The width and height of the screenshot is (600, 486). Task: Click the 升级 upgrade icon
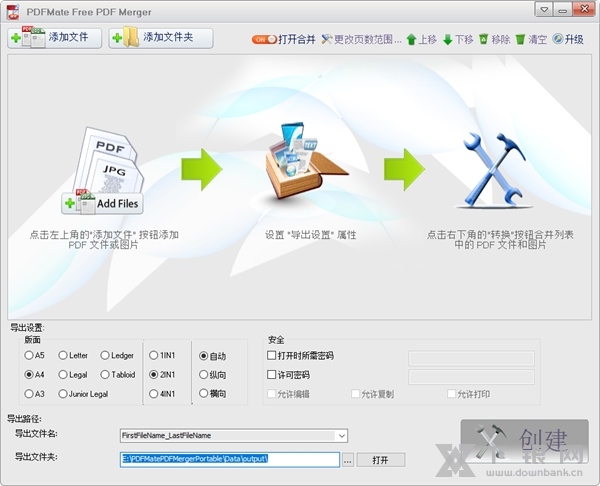point(558,39)
